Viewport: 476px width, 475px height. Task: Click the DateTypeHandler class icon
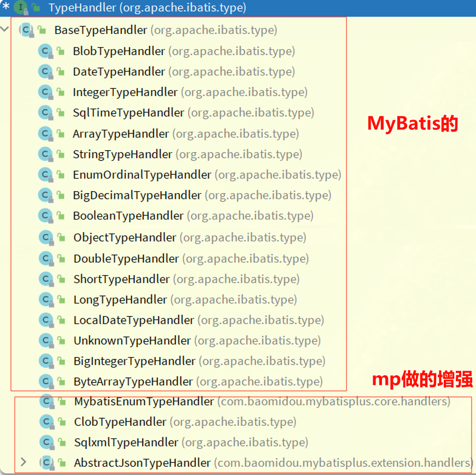pyautogui.click(x=45, y=72)
